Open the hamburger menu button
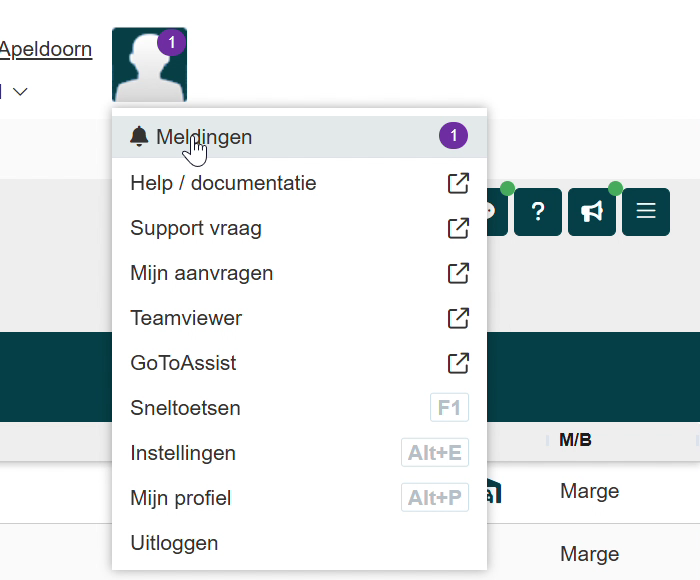This screenshot has width=700, height=580. tap(646, 212)
